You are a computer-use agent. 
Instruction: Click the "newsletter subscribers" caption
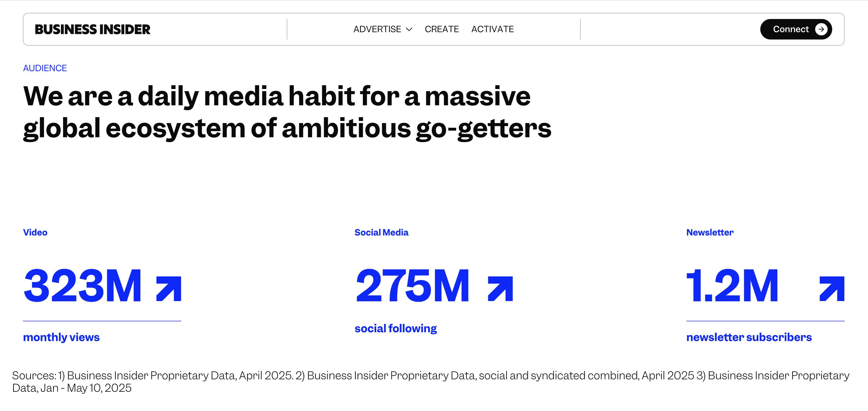[749, 337]
